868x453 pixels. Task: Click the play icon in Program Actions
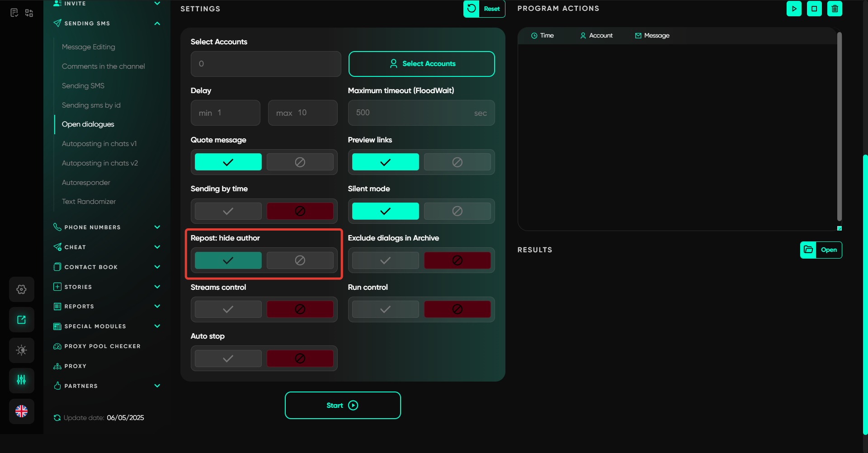(x=794, y=9)
